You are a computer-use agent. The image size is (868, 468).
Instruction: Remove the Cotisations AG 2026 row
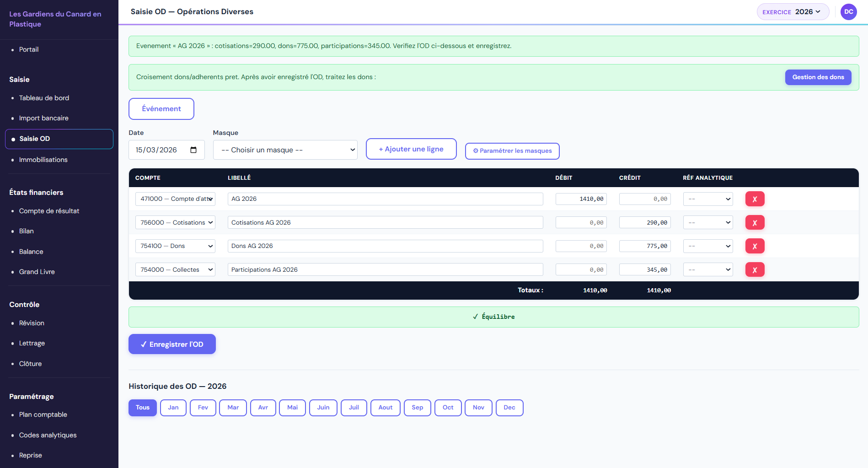[x=755, y=223]
